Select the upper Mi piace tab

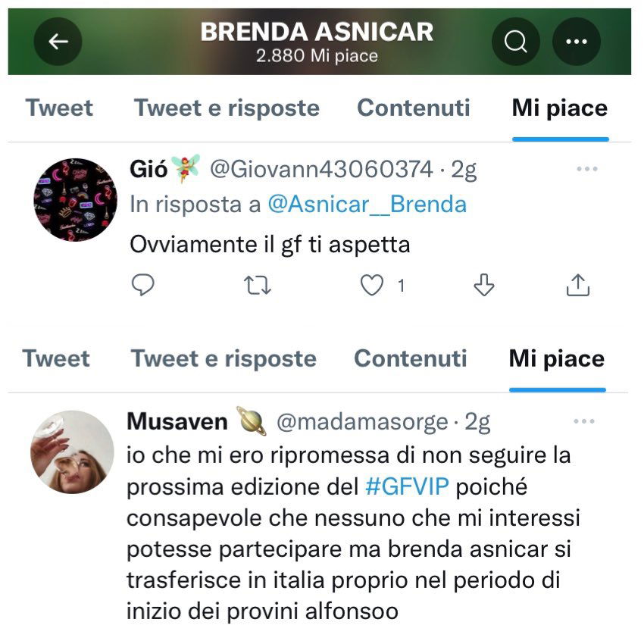(x=560, y=109)
